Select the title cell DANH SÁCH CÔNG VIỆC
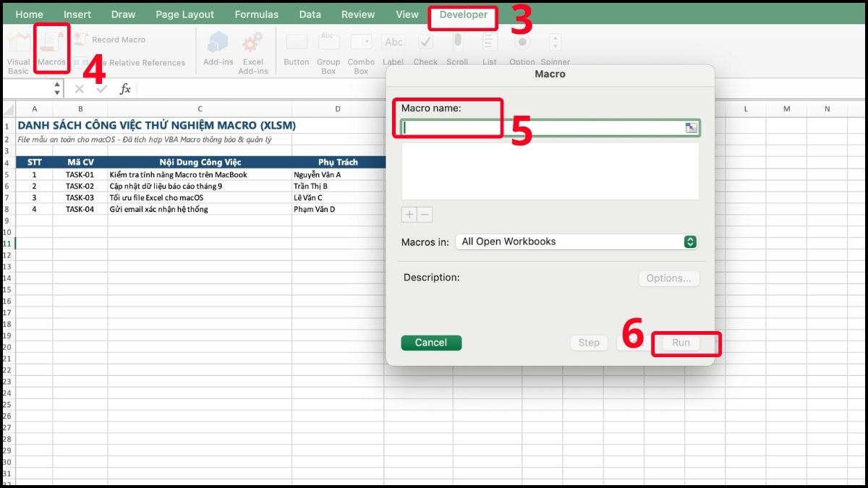 click(x=156, y=126)
